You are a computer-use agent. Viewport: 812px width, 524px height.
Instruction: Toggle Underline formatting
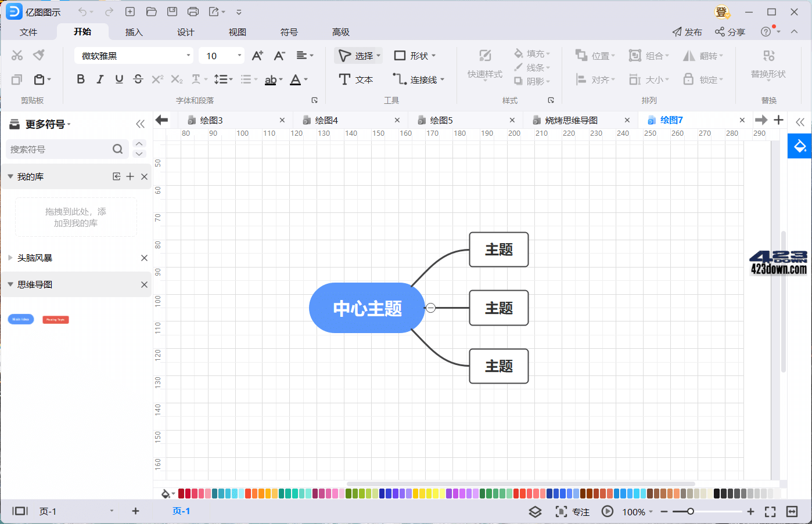(x=119, y=79)
